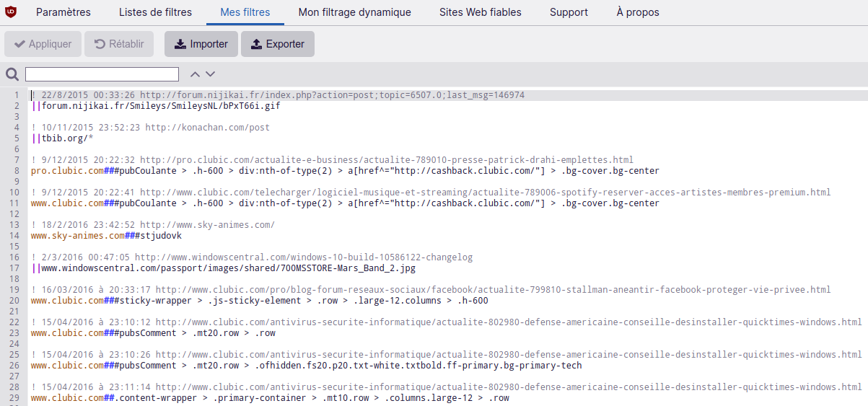
Task: Click the comment dated 15/04/2016 à 23:10:26
Action: pos(447,355)
